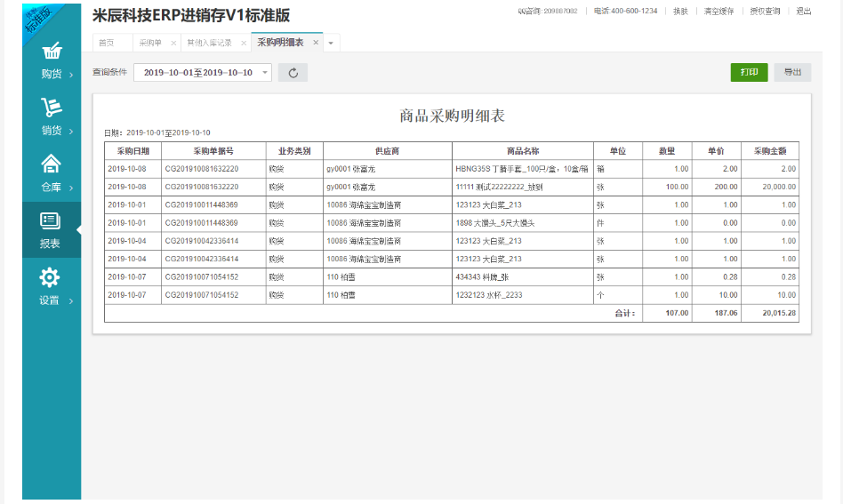Click the 导出 export button
The image size is (843, 504).
[x=791, y=72]
